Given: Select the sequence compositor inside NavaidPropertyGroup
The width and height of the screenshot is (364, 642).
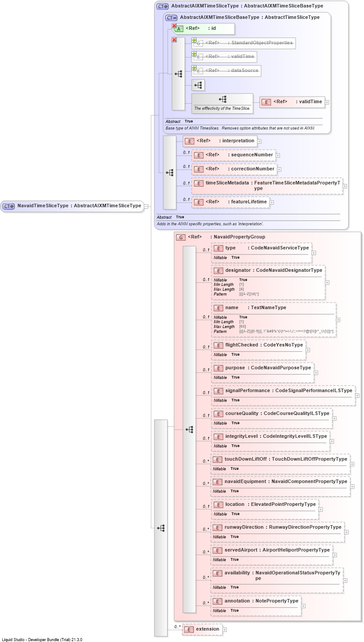Looking at the screenshot, I should [x=189, y=429].
